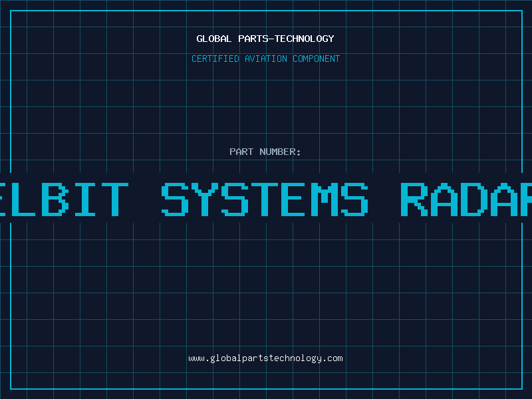Open the www.globalpartstechnology.com link
532x399 pixels.
265,358
